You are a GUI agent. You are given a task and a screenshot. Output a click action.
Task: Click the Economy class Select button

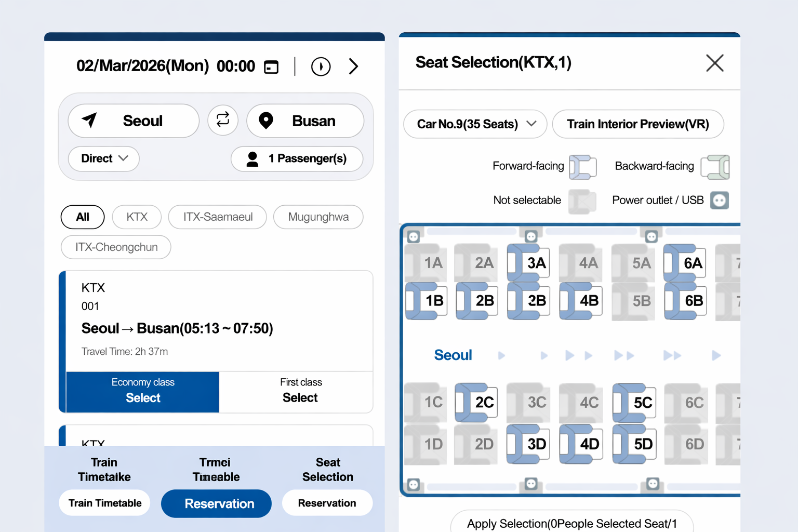pos(143,391)
